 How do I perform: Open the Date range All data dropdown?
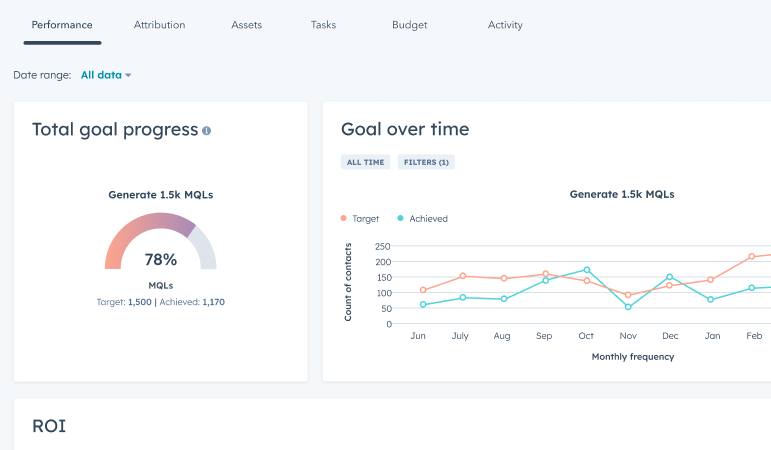point(106,75)
